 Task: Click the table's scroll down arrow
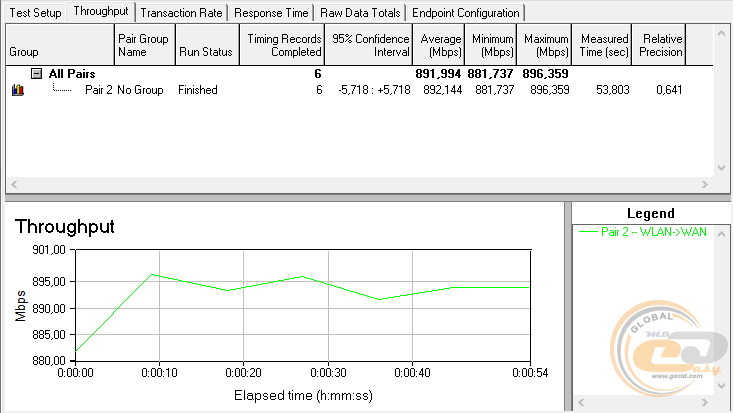721,168
